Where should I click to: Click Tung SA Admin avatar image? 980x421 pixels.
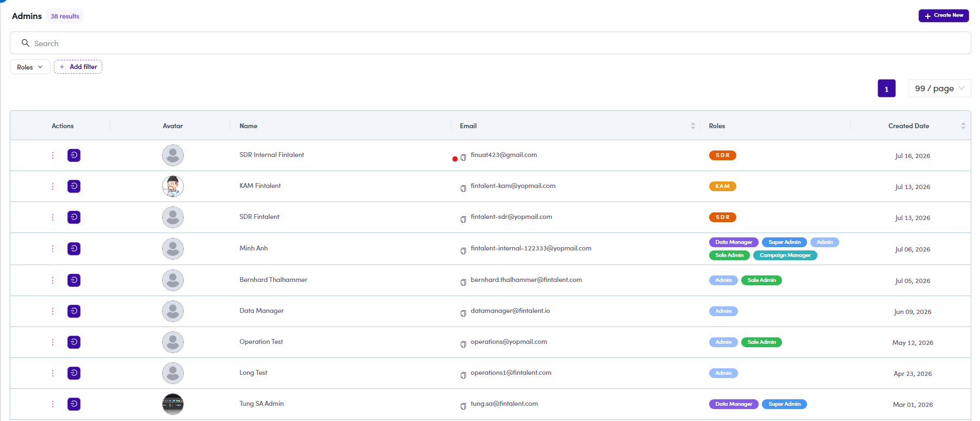tap(173, 404)
